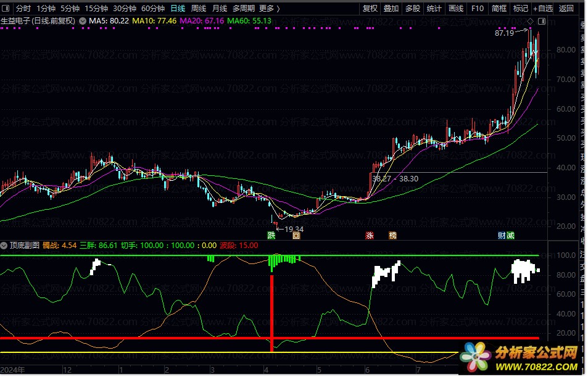This screenshot has height=377, width=588.
Task: Switch to 30分钟 period
Action: [x=125, y=8]
